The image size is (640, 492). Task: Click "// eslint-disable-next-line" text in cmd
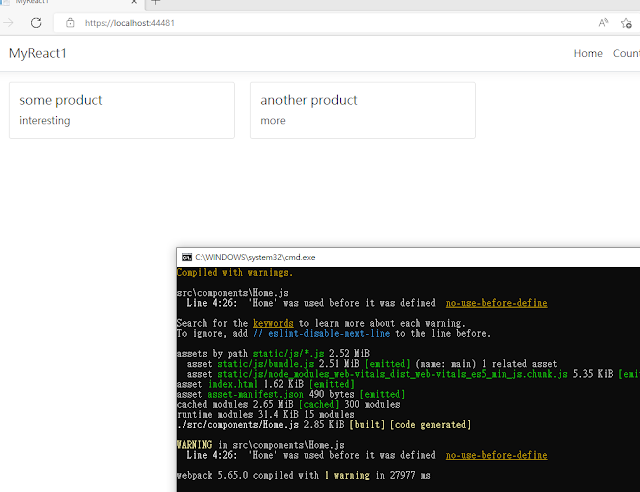pyautogui.click(x=321, y=334)
